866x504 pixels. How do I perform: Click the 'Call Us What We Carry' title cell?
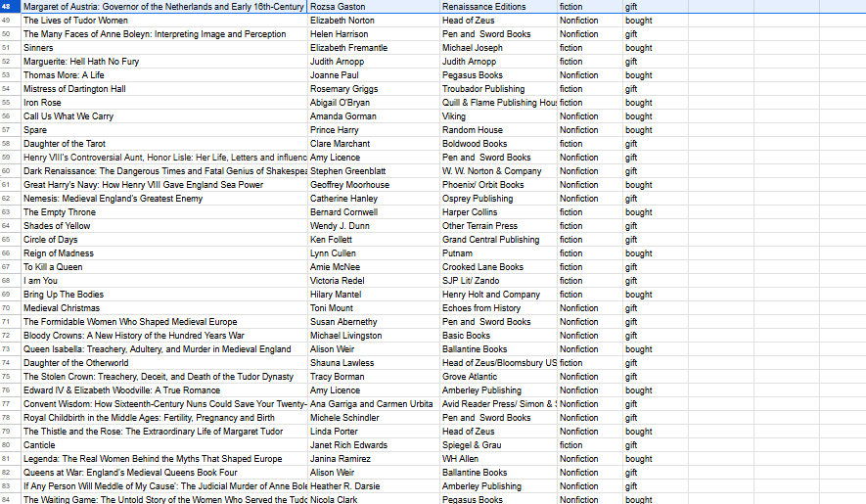pos(68,116)
